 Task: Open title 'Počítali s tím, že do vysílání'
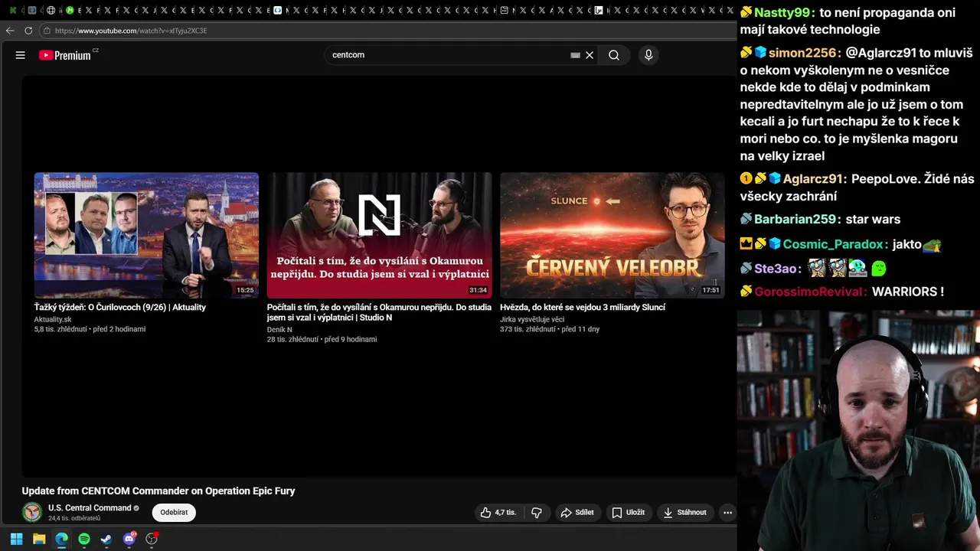379,311
